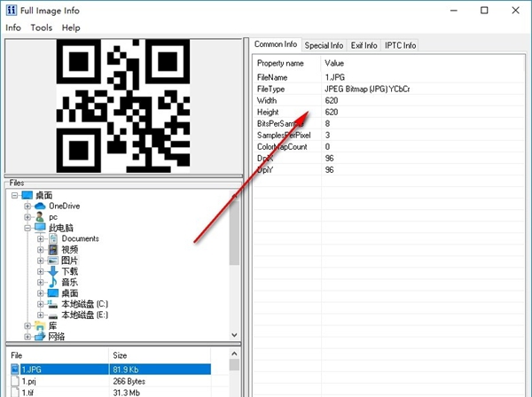Open the Help menu

pos(71,27)
